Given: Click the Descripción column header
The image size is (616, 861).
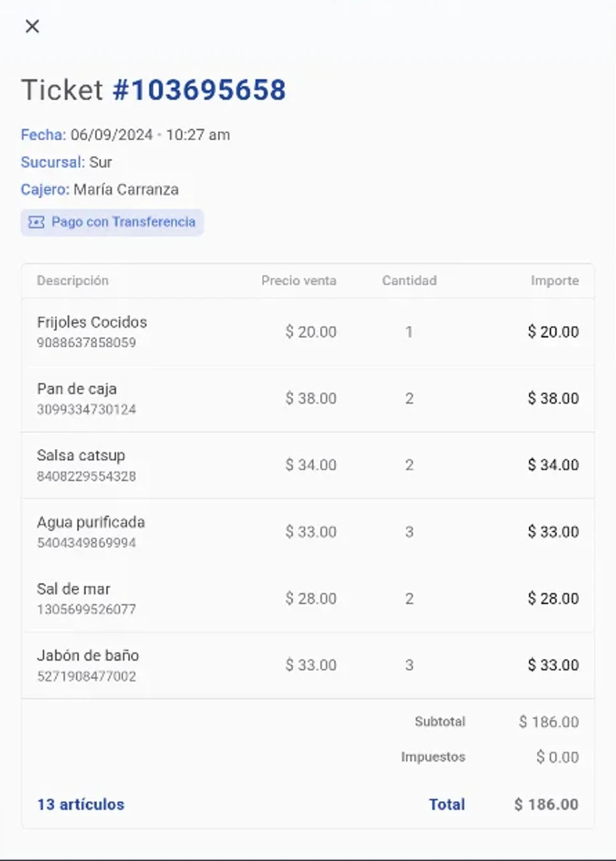Looking at the screenshot, I should [x=73, y=281].
